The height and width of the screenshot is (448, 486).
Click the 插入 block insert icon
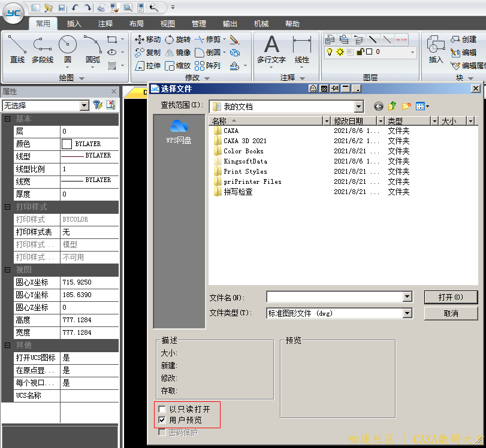point(436,49)
